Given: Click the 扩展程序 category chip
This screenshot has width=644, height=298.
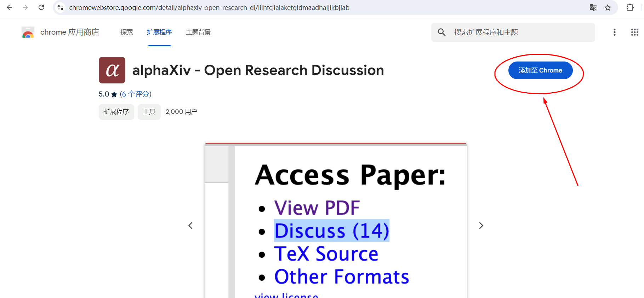Looking at the screenshot, I should click(116, 112).
